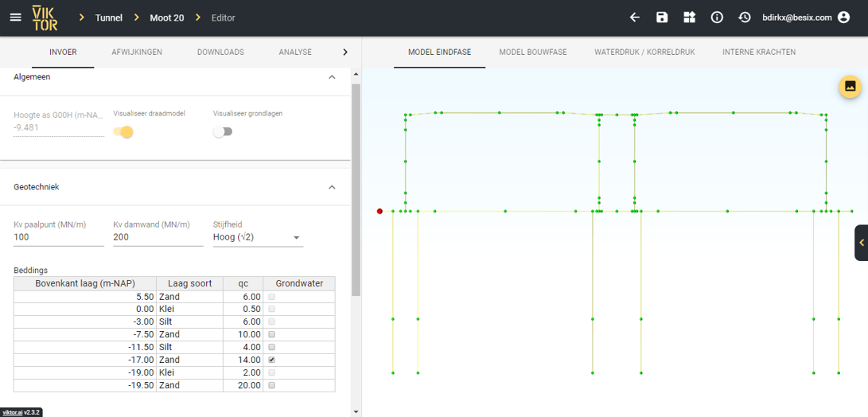Screen dimensions: 868x417
Task: Click the info circle icon
Action: 717,18
